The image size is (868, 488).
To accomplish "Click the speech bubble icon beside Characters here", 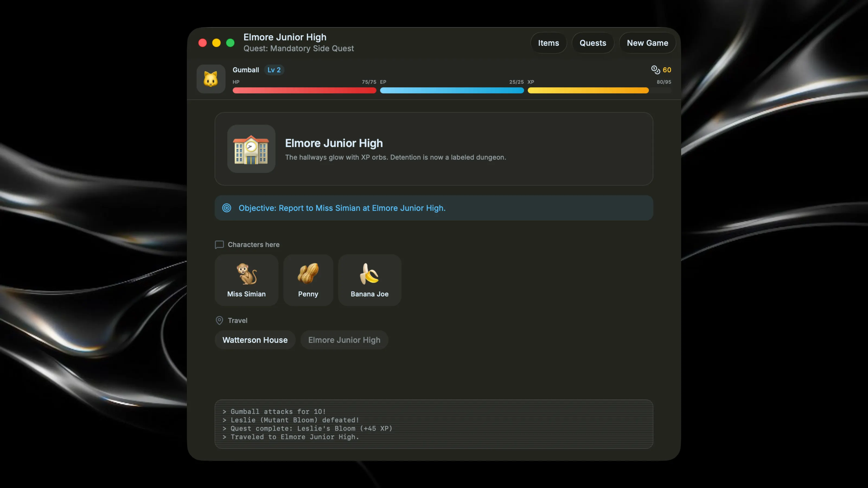I will [219, 245].
